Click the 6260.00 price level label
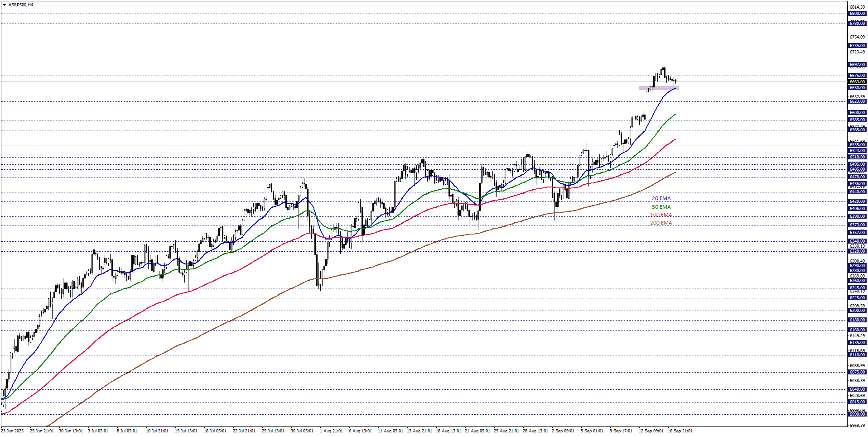868x436 pixels. coord(857,281)
